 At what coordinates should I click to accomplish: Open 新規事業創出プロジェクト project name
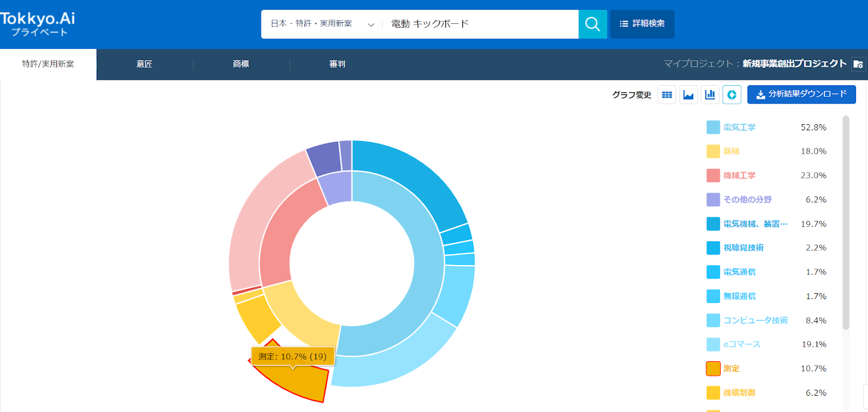pos(794,64)
